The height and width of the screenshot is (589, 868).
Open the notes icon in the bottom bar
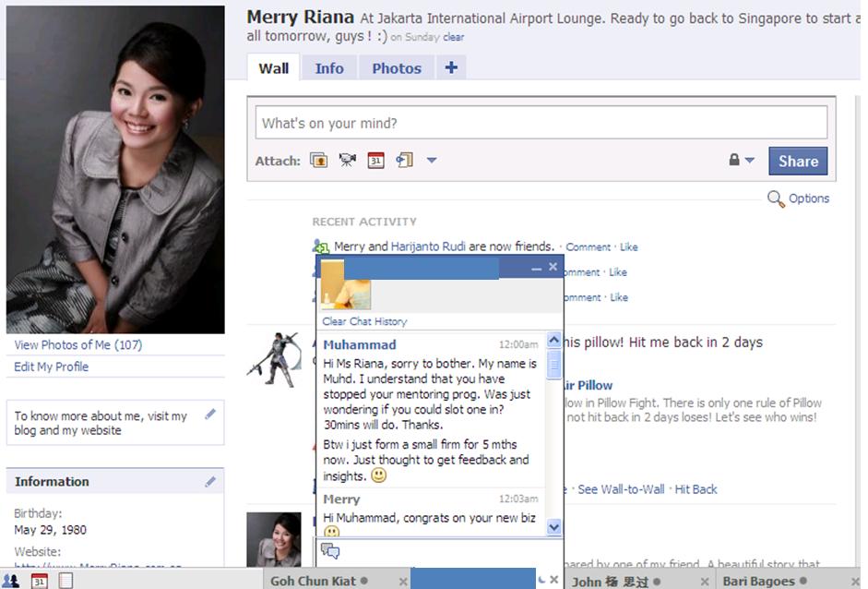point(65,581)
